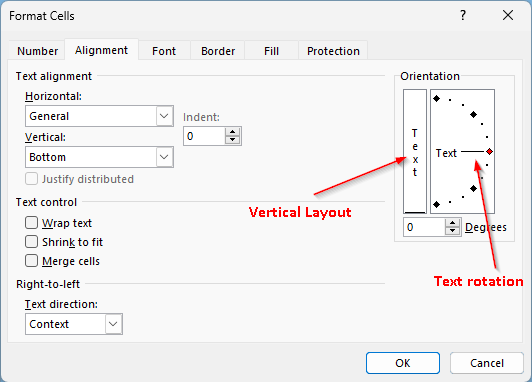532x382 pixels.
Task: Decrease Degrees using the down spinner
Action: click(x=453, y=231)
